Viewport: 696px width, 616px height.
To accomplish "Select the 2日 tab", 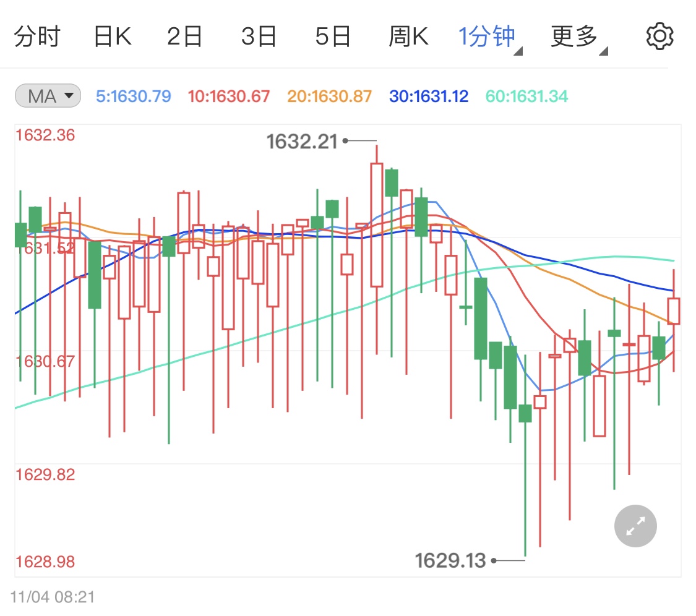I will (185, 36).
